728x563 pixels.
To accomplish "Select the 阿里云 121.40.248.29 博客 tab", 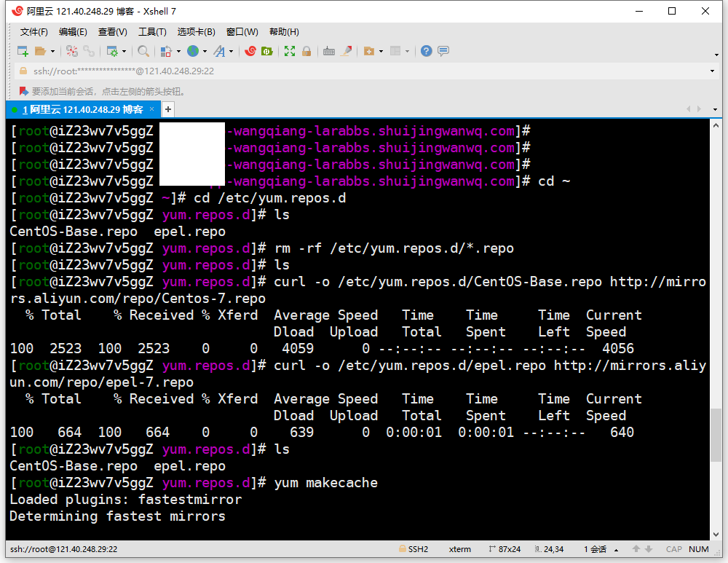I will point(82,109).
